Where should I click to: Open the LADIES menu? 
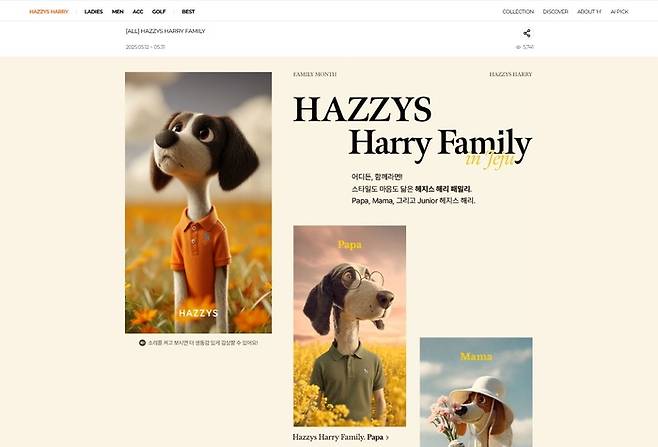coord(94,12)
